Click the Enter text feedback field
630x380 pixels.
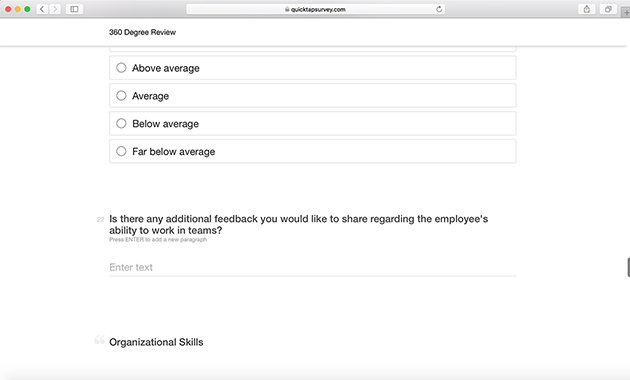[313, 267]
